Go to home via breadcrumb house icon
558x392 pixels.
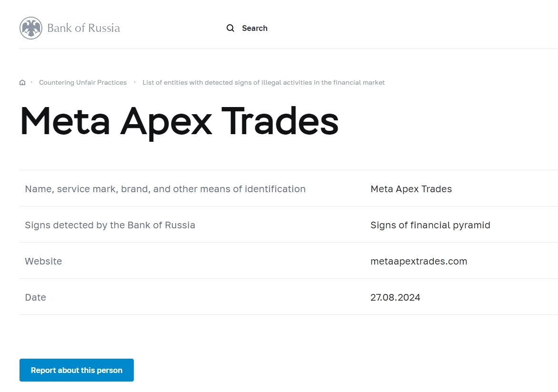tap(22, 83)
